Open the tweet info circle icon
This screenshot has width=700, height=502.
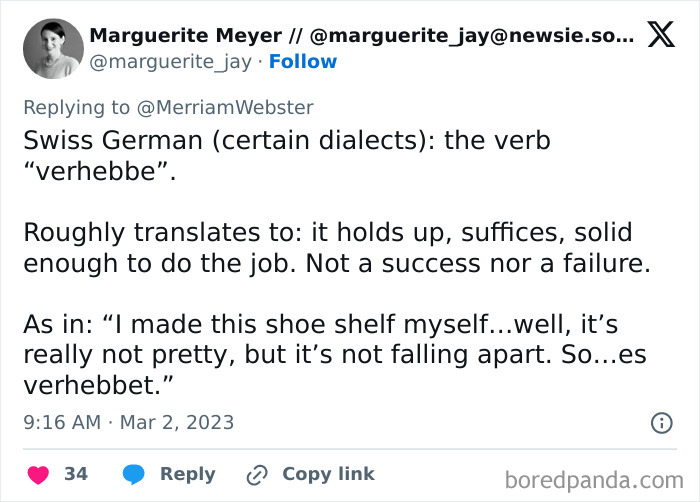pos(661,423)
